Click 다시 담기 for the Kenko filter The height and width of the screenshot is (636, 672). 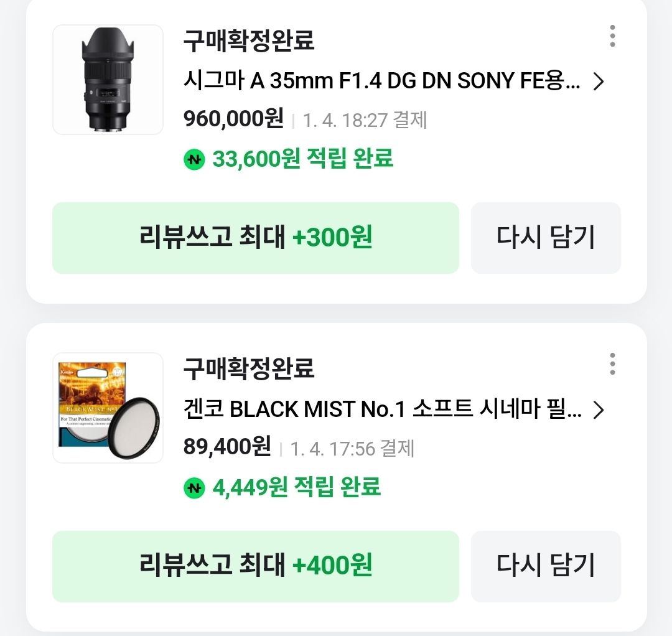[x=546, y=566]
